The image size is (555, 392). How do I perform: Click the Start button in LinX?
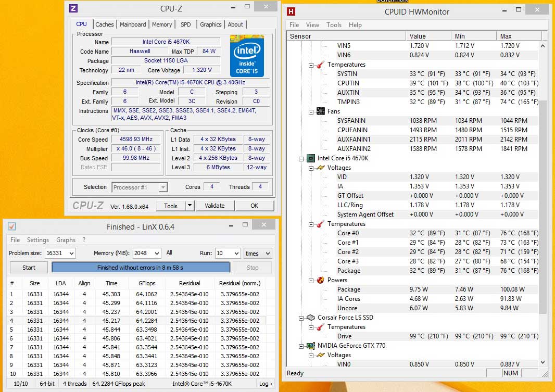[x=29, y=268]
